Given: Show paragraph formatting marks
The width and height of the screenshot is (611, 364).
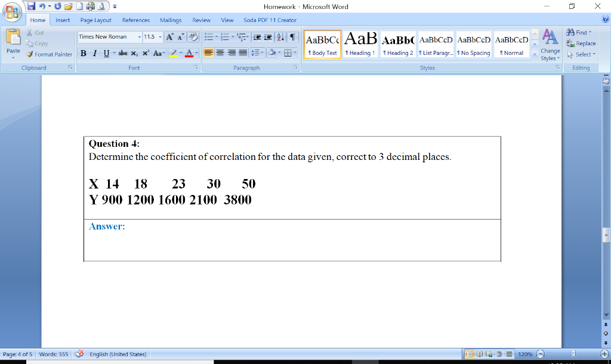Looking at the screenshot, I should 291,36.
